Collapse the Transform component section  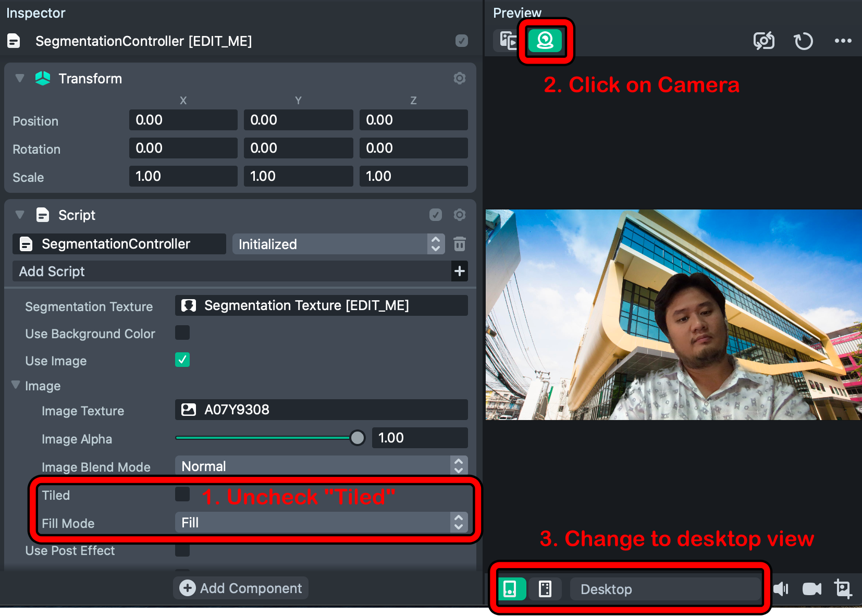click(x=20, y=78)
